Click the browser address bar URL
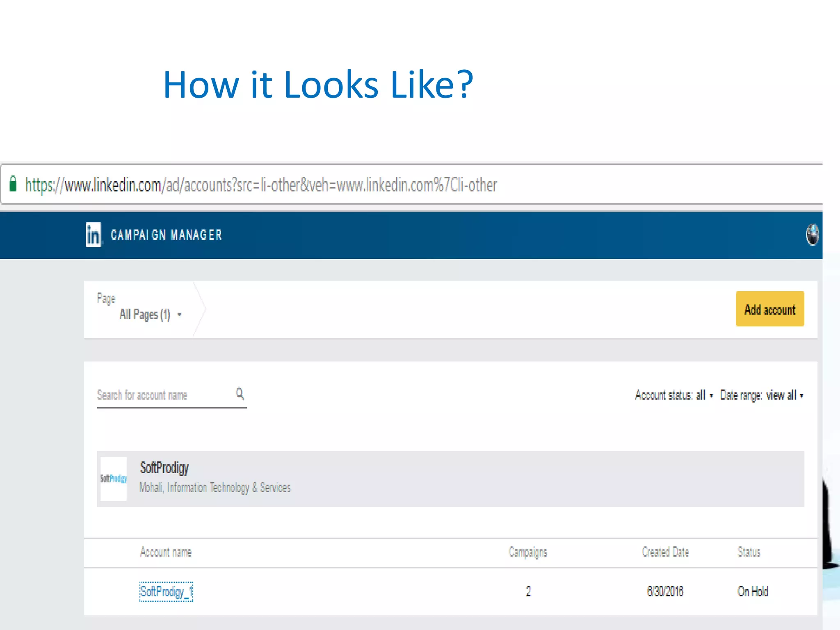 [261, 185]
